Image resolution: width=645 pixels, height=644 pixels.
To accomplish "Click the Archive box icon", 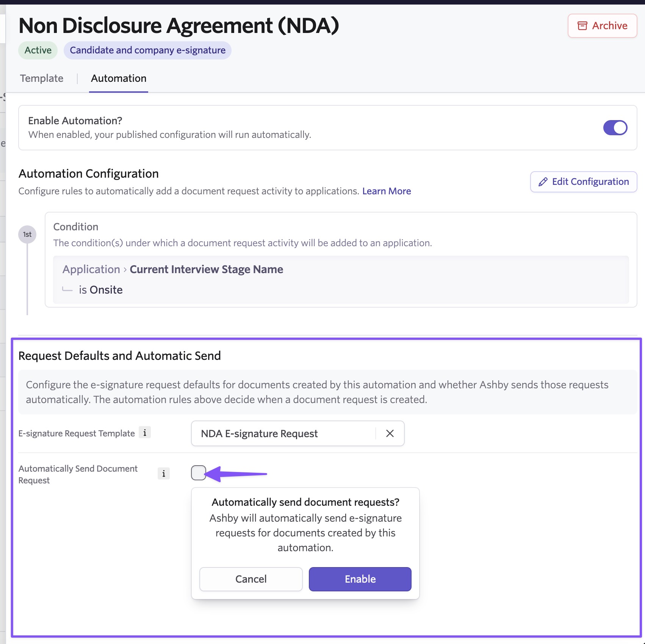I will [x=582, y=26].
